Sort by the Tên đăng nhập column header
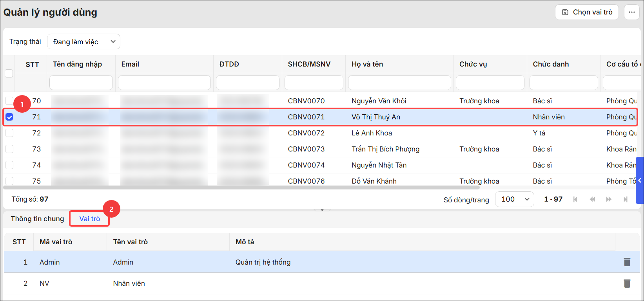The image size is (644, 301). coord(77,64)
